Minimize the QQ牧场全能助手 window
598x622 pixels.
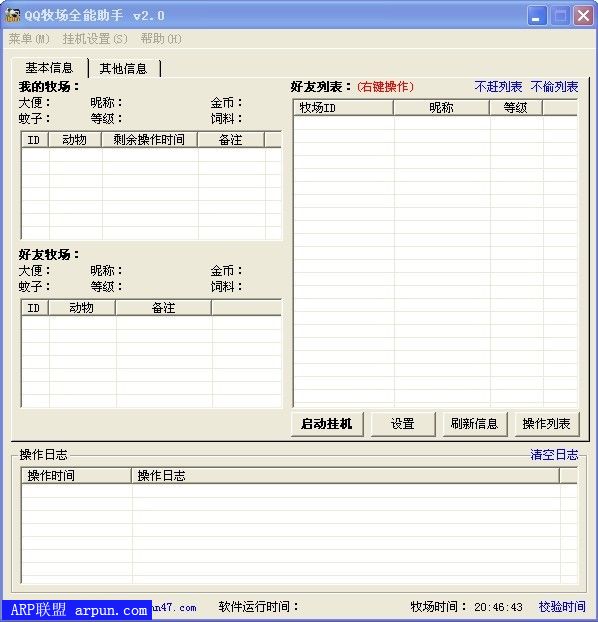click(536, 16)
